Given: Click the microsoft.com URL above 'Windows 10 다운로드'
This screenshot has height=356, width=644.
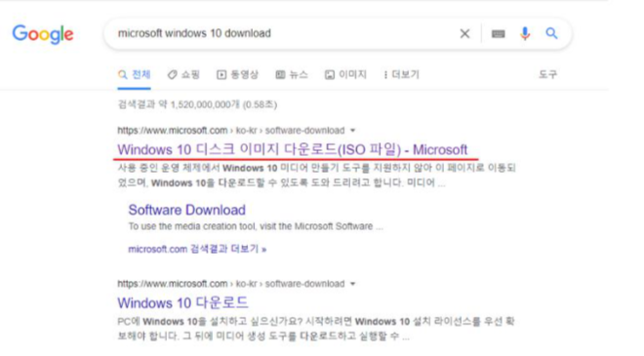Looking at the screenshot, I should coord(231,284).
